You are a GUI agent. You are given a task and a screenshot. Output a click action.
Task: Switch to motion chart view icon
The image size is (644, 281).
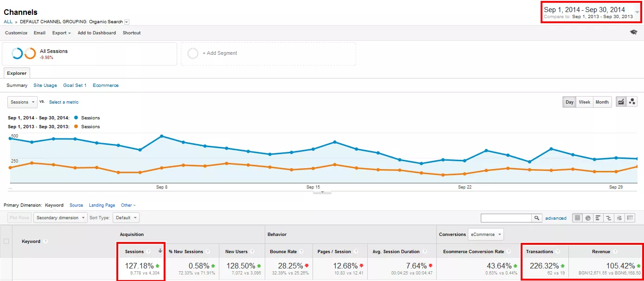coord(632,102)
